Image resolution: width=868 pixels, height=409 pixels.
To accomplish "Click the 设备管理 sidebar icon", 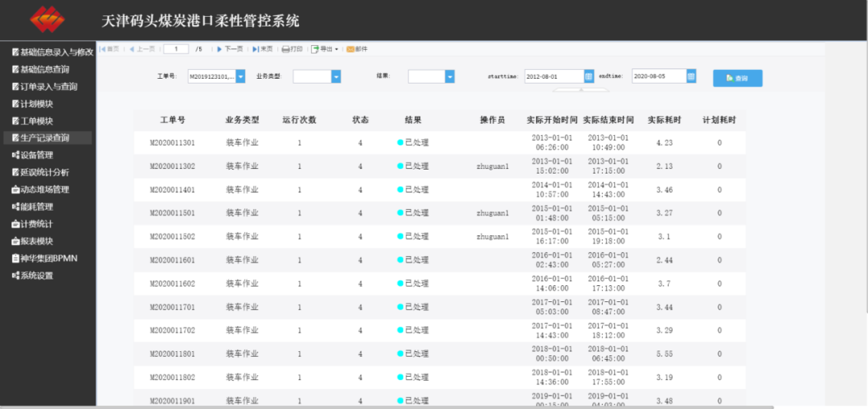I will click(15, 156).
